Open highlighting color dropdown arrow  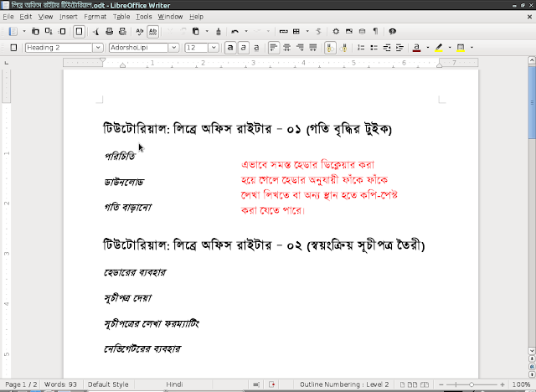click(450, 48)
